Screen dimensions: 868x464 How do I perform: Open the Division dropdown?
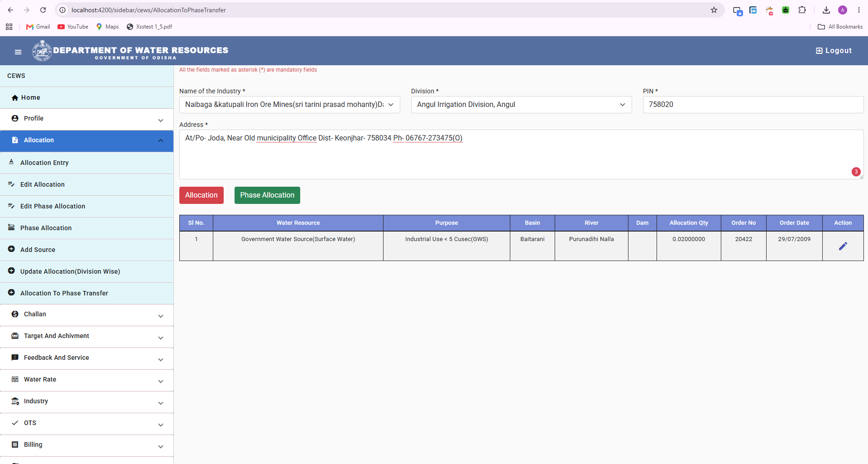pyautogui.click(x=522, y=105)
